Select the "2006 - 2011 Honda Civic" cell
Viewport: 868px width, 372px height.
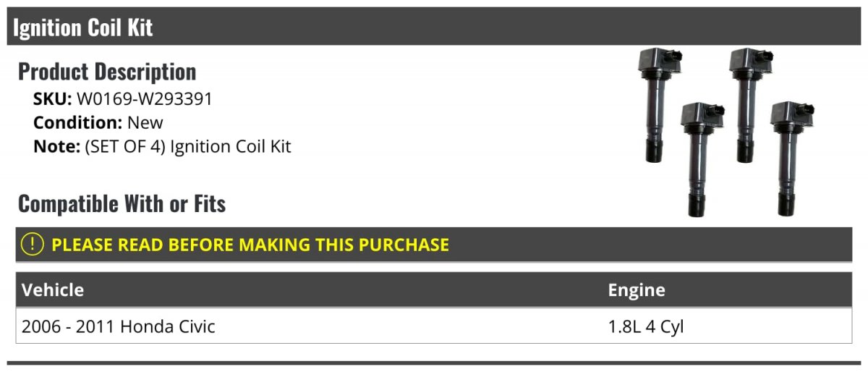click(119, 326)
